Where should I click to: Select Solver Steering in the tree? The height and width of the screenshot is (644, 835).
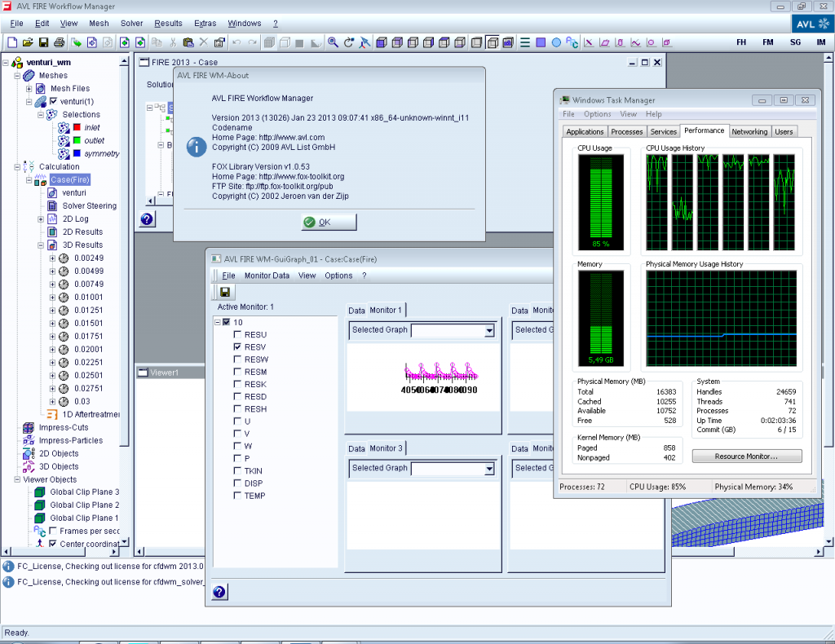coord(90,205)
